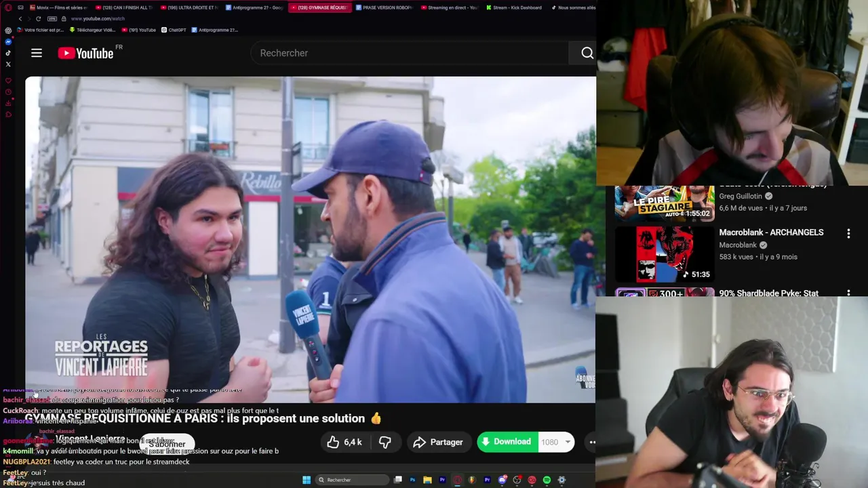Click the green Download button
The width and height of the screenshot is (868, 488).
tap(507, 442)
